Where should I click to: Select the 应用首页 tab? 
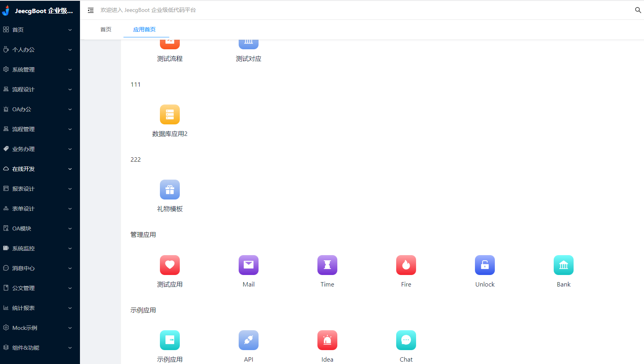click(x=144, y=29)
